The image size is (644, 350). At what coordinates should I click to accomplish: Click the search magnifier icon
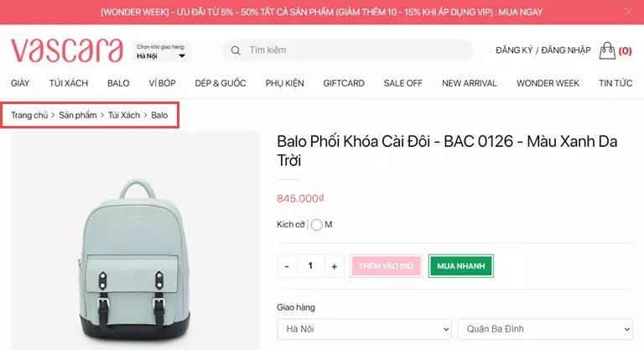click(236, 50)
